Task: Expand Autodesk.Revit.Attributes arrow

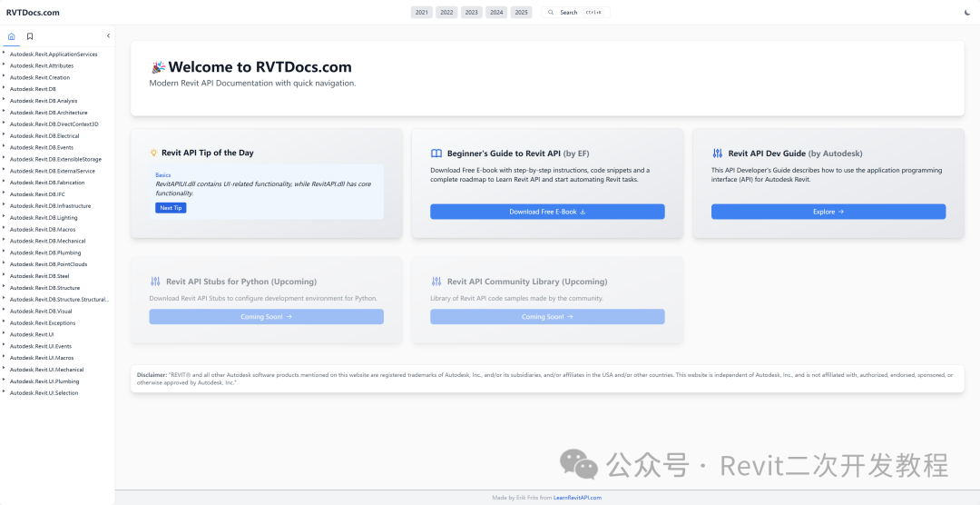Action: [x=5, y=64]
